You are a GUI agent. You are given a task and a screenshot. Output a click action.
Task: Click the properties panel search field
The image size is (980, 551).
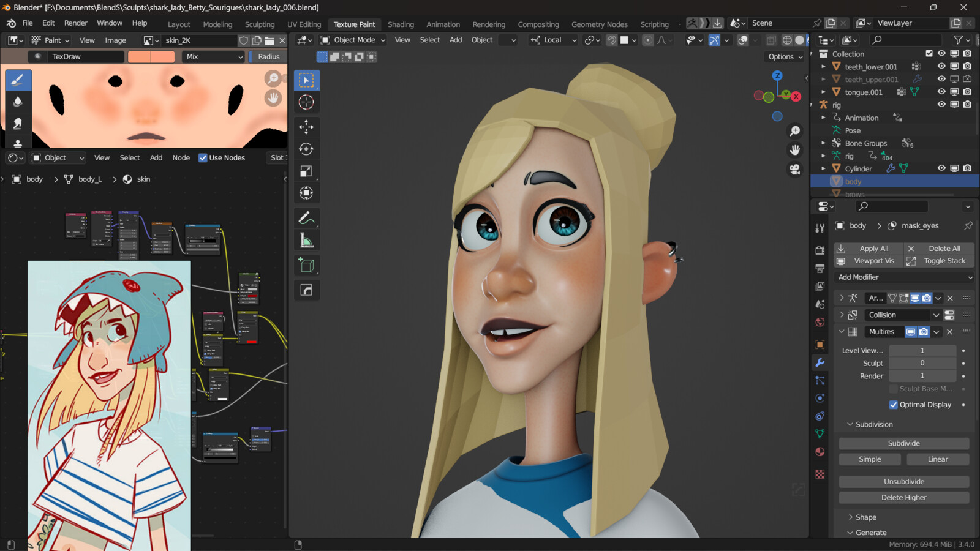[x=891, y=206]
